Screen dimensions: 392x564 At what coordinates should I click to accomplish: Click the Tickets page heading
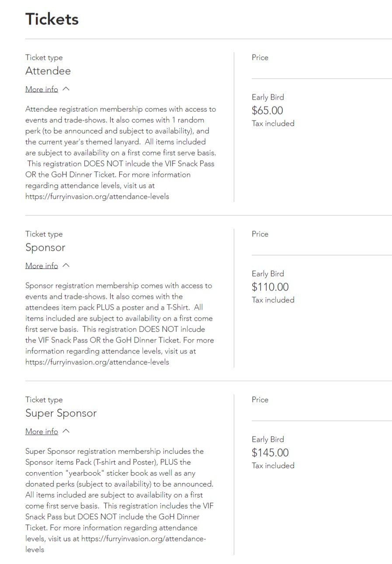[52, 19]
